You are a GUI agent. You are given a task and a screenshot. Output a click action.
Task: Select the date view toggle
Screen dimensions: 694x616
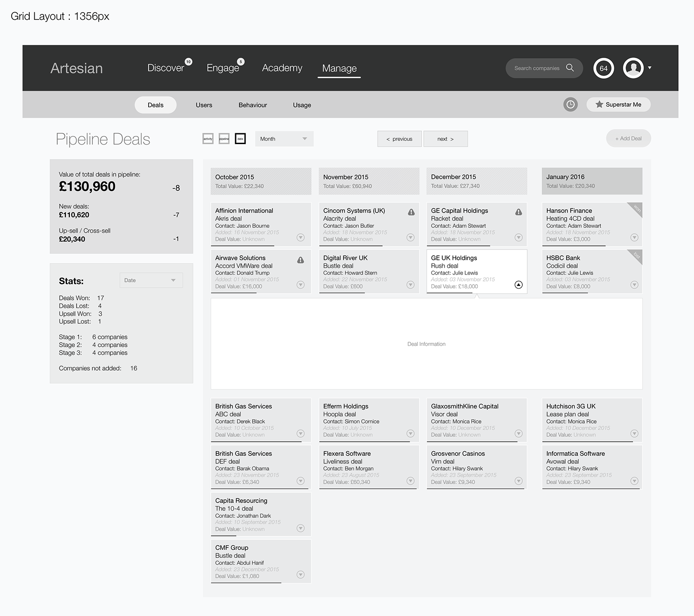[x=240, y=139]
